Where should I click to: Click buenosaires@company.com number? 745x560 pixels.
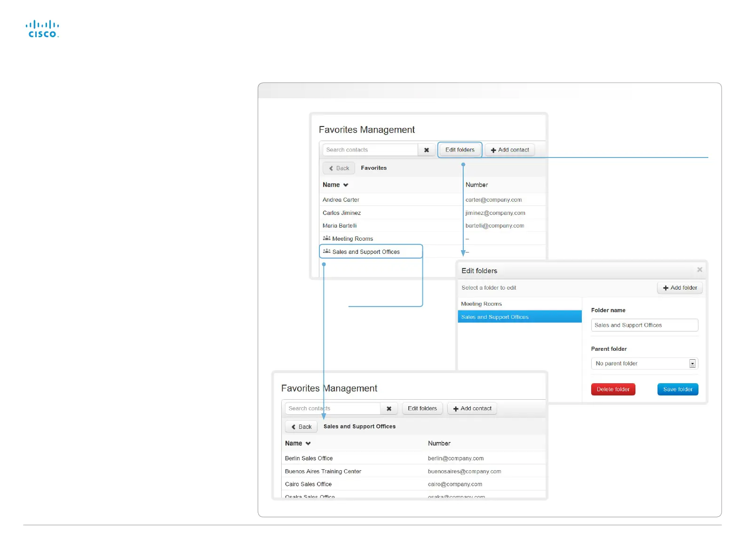pos(464,472)
